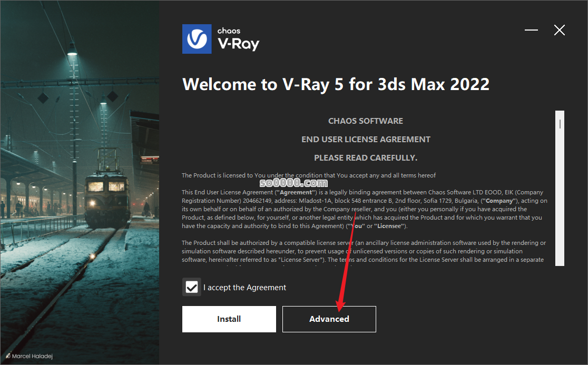Click the Install button
Screen dimensions: 588x365
click(x=229, y=319)
